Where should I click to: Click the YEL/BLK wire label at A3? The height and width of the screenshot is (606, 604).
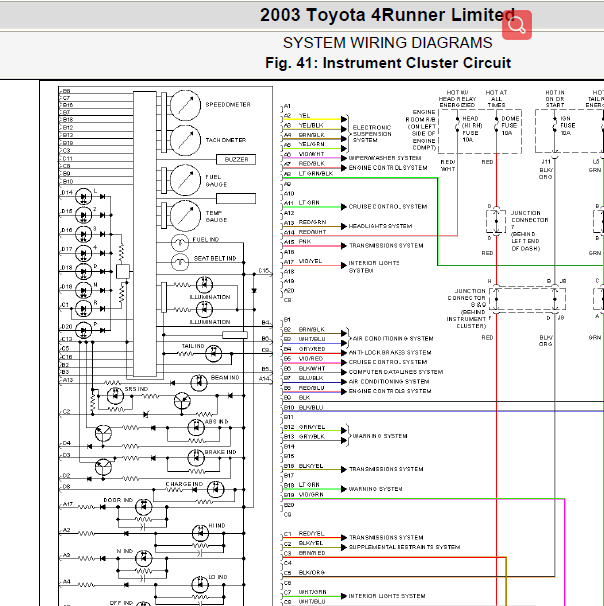pyautogui.click(x=311, y=125)
